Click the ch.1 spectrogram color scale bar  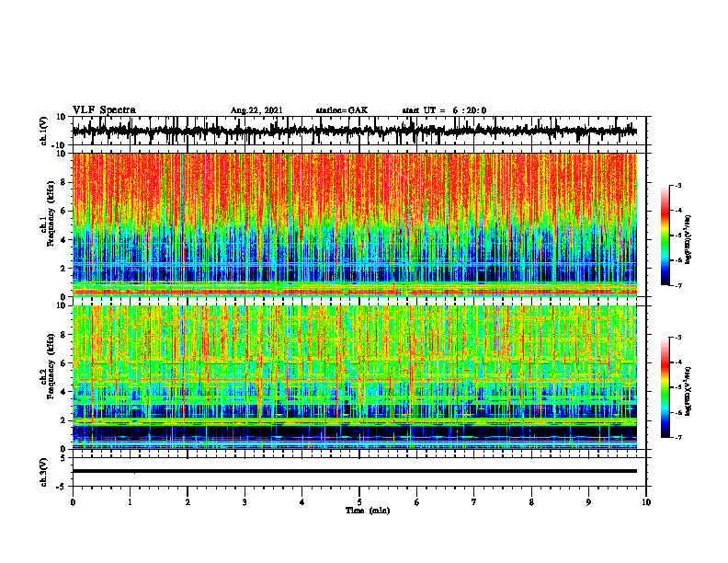pyautogui.click(x=665, y=236)
